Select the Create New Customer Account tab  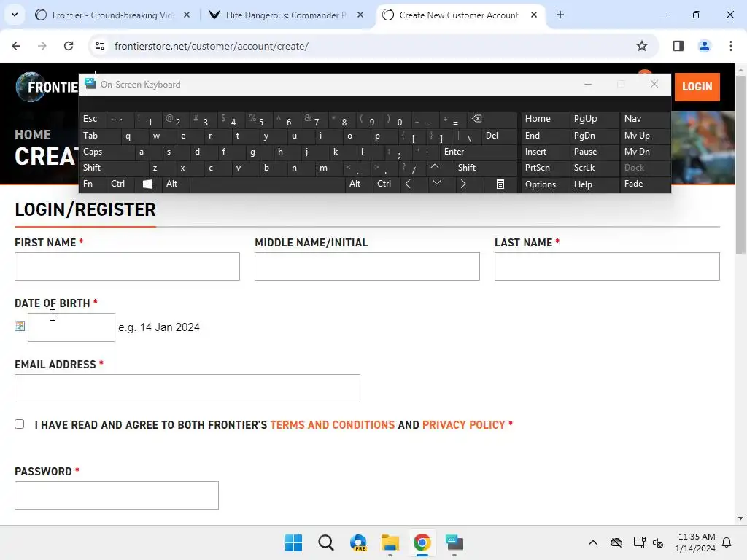pos(460,15)
